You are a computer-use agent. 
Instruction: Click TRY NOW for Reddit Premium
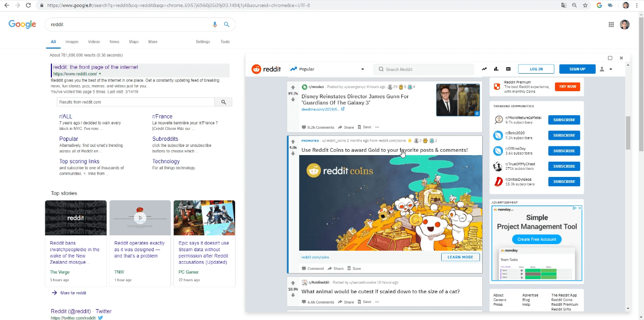coord(567,87)
